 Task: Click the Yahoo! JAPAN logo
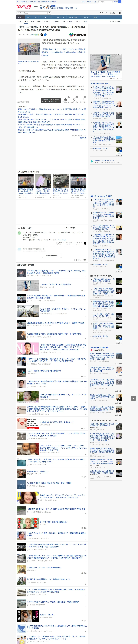point(24,7)
